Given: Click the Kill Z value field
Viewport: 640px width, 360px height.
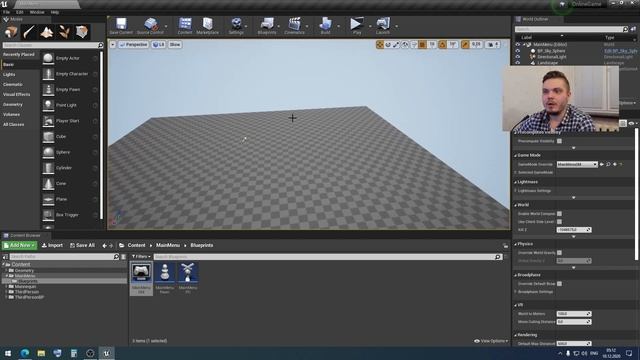Looking at the screenshot, I should coord(574,230).
